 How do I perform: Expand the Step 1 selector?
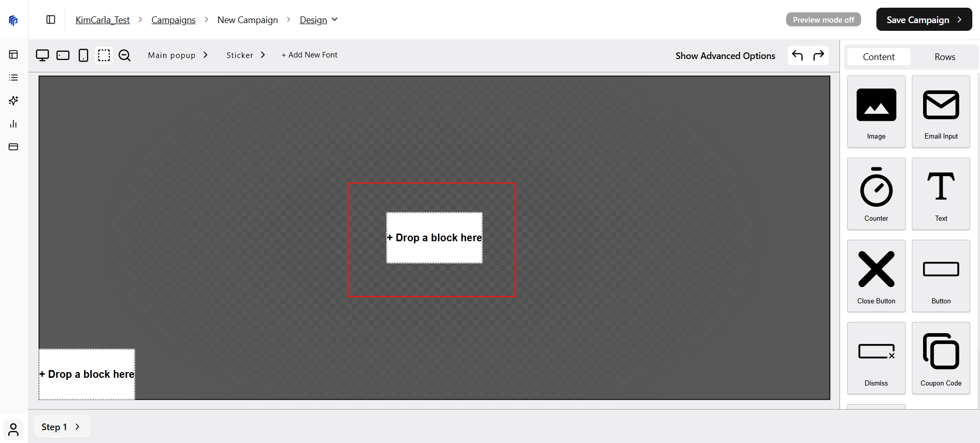point(62,427)
